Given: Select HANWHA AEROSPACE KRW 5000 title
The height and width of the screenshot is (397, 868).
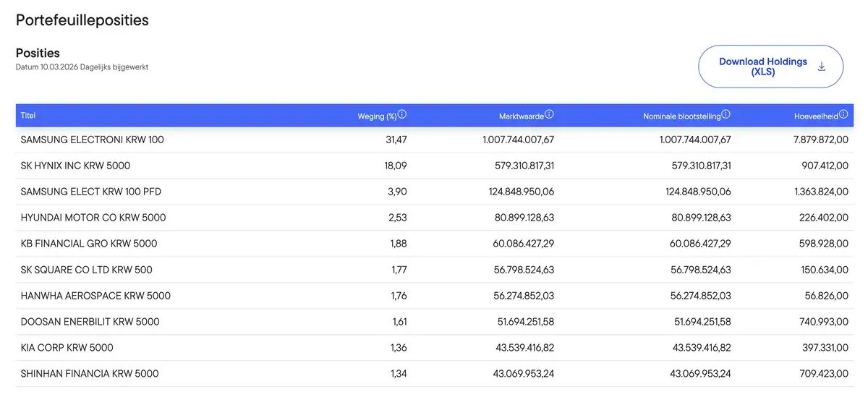Looking at the screenshot, I should (x=95, y=296).
